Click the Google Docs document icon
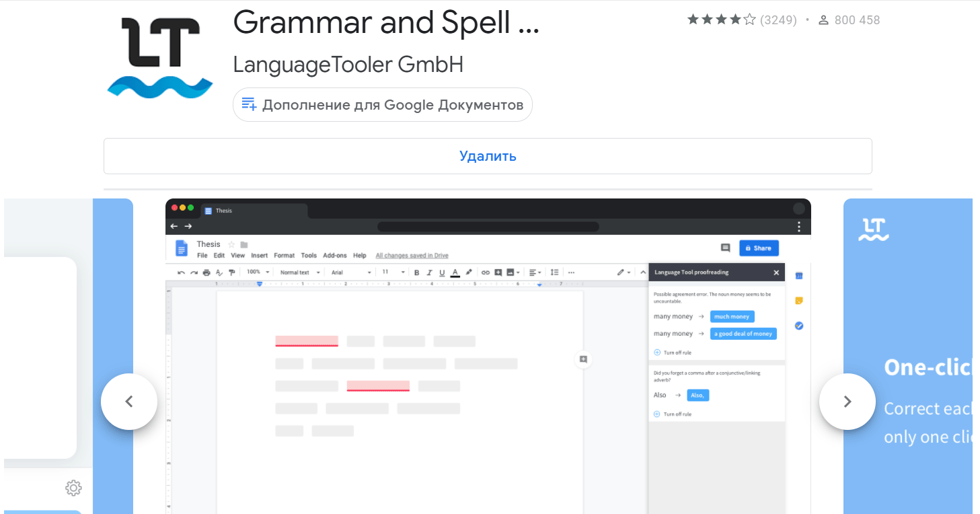The height and width of the screenshot is (514, 980). [182, 248]
